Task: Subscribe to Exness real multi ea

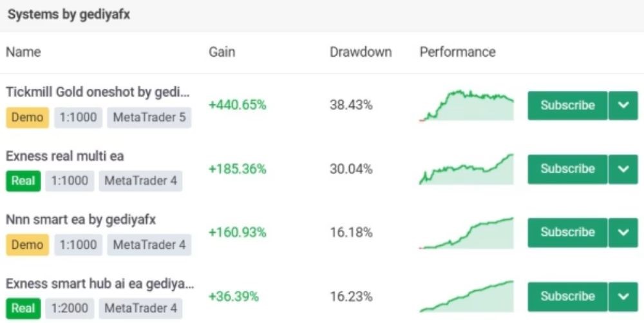Action: coord(567,169)
